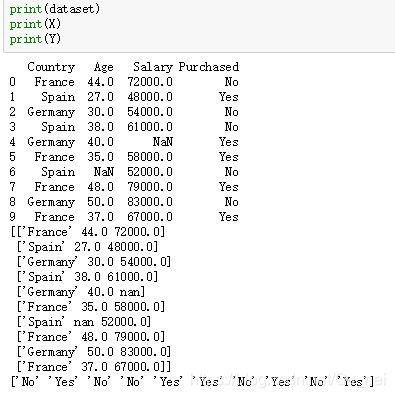
Task: Click the print(Y) code line
Action: click(35, 39)
